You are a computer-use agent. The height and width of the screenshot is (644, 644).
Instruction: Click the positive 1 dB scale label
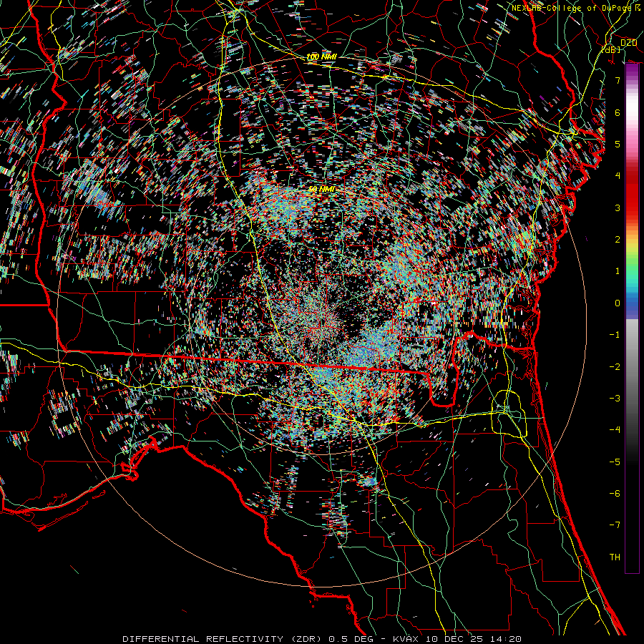click(618, 271)
